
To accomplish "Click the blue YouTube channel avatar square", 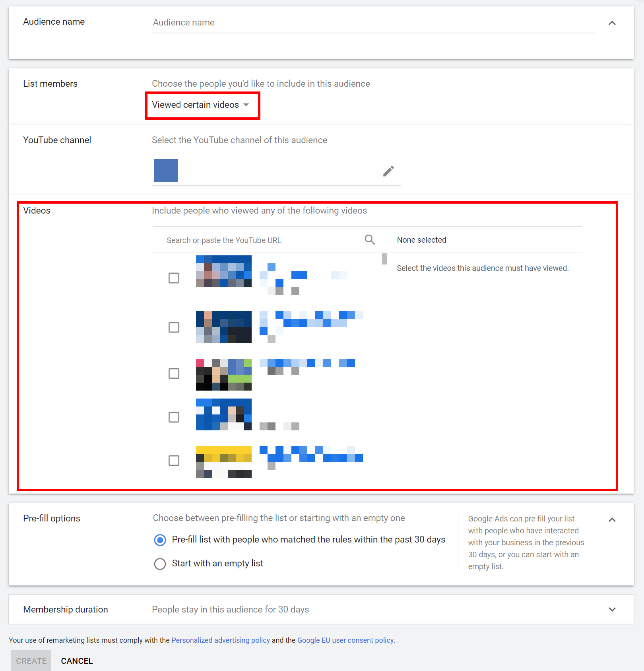I will click(166, 171).
